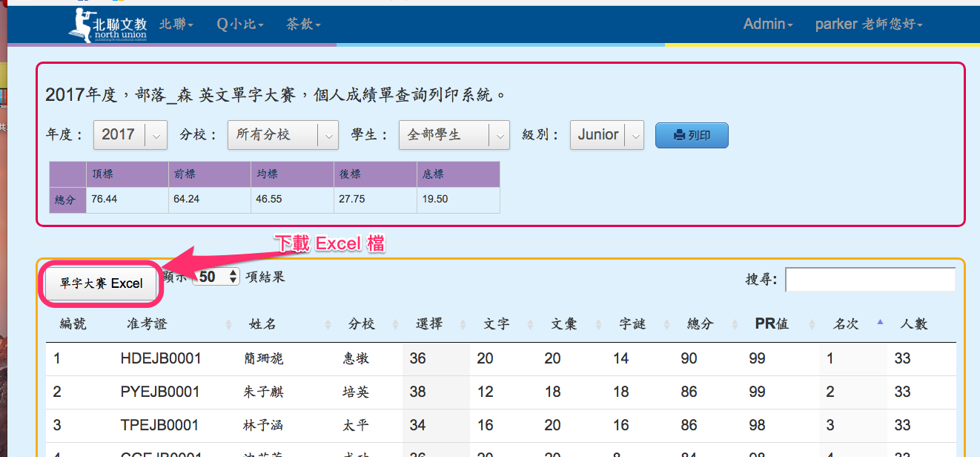
Task: Open the parker 老師您好 user menu
Action: click(x=869, y=24)
